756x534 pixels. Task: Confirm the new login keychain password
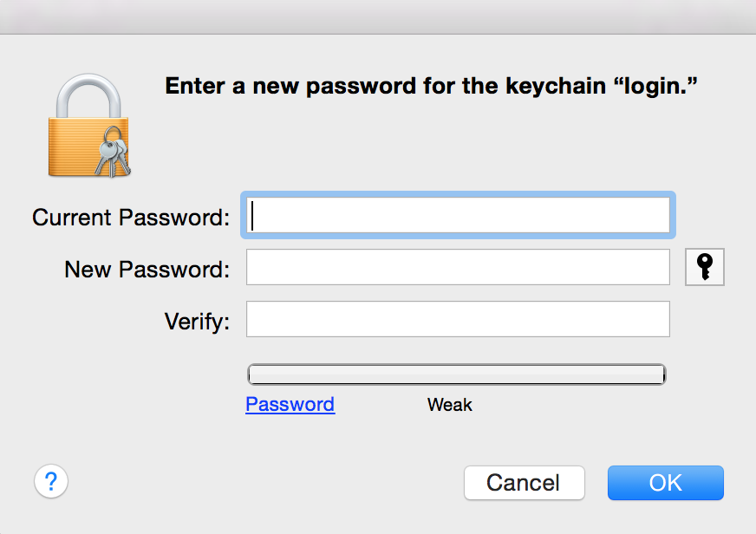(x=665, y=483)
